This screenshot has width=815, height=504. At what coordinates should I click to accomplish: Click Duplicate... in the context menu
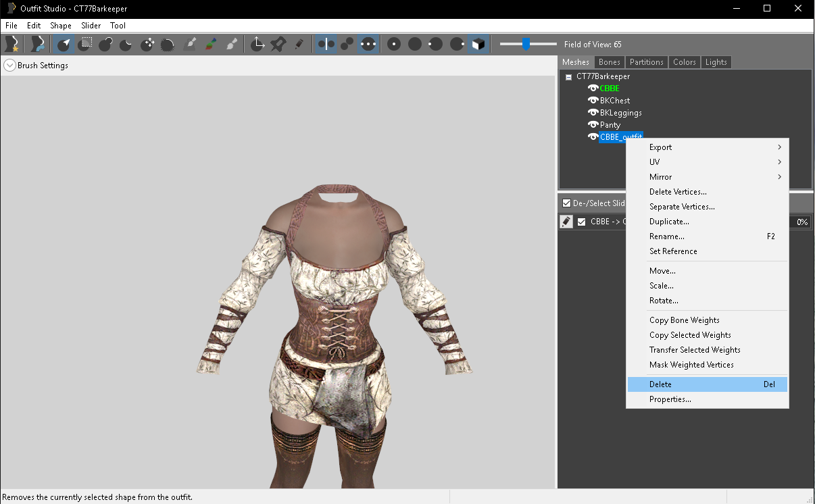click(669, 222)
